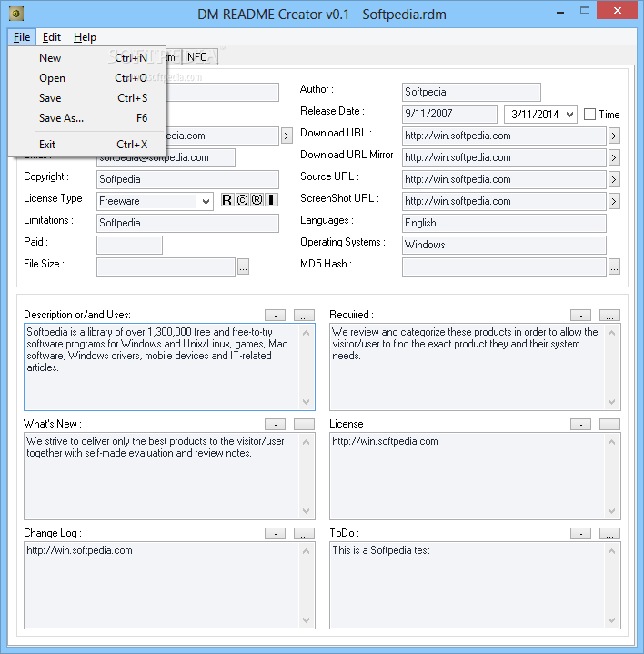
Task: Click the Description minus button
Action: click(x=276, y=315)
